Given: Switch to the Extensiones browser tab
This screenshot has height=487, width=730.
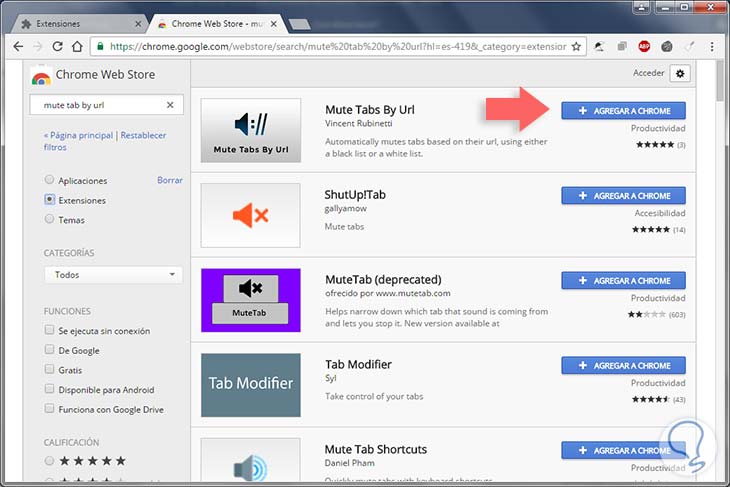Looking at the screenshot, I should pyautogui.click(x=77, y=24).
